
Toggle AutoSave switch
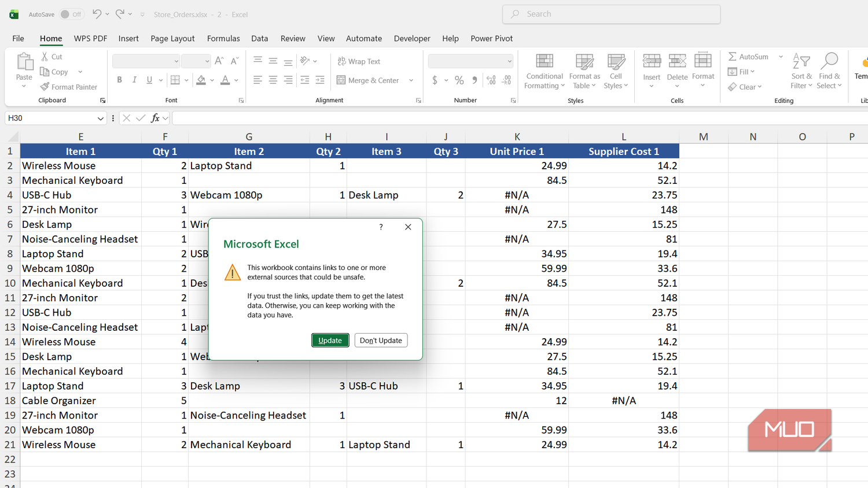72,14
